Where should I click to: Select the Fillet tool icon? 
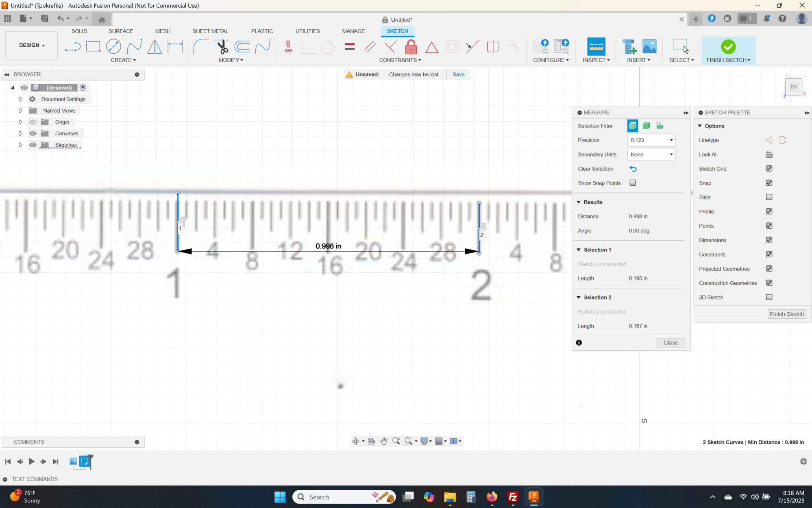pyautogui.click(x=200, y=46)
